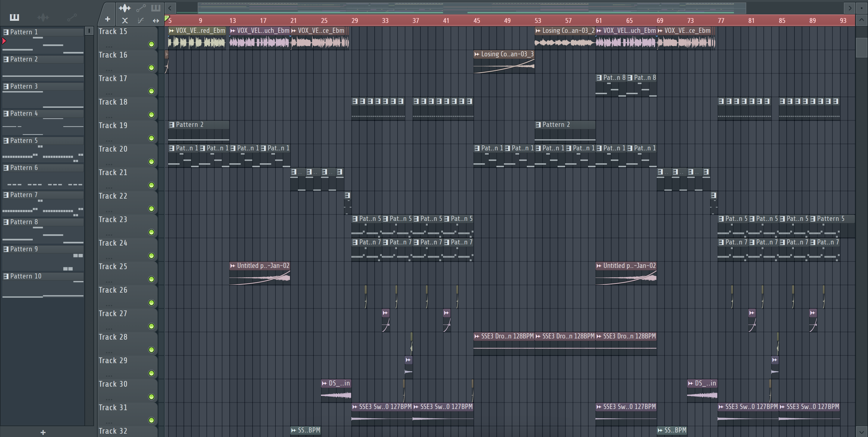
Task: Show pattern clips in the track header toolbar
Action: click(156, 8)
